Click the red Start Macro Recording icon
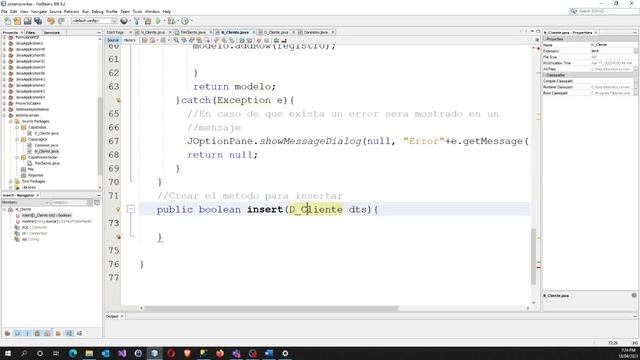 [258, 40]
